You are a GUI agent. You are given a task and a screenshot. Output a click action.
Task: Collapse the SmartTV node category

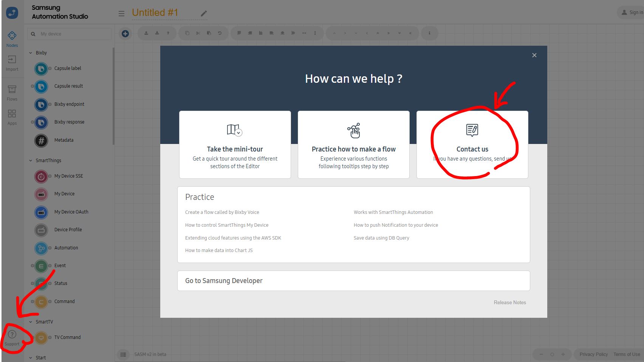pos(31,322)
